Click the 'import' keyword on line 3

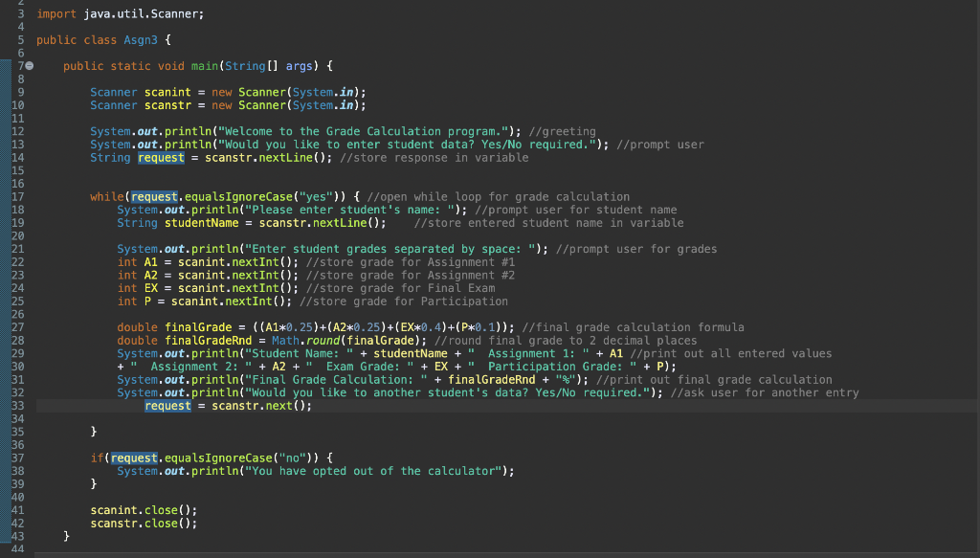[x=56, y=13]
